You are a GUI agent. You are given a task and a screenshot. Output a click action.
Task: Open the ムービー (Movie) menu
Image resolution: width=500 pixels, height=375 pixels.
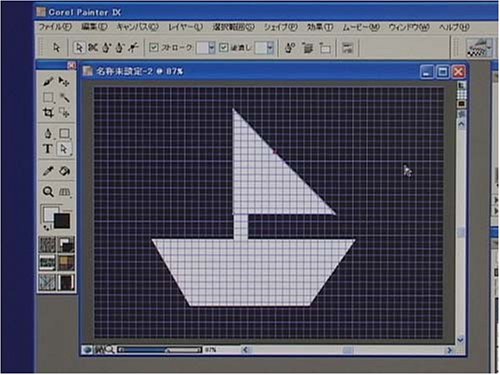tap(361, 27)
